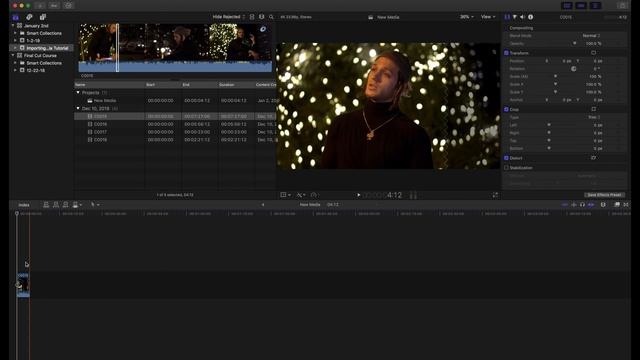This screenshot has height=360, width=640.
Task: Click insert clip icon in timeline toolbar
Action: 56,204
